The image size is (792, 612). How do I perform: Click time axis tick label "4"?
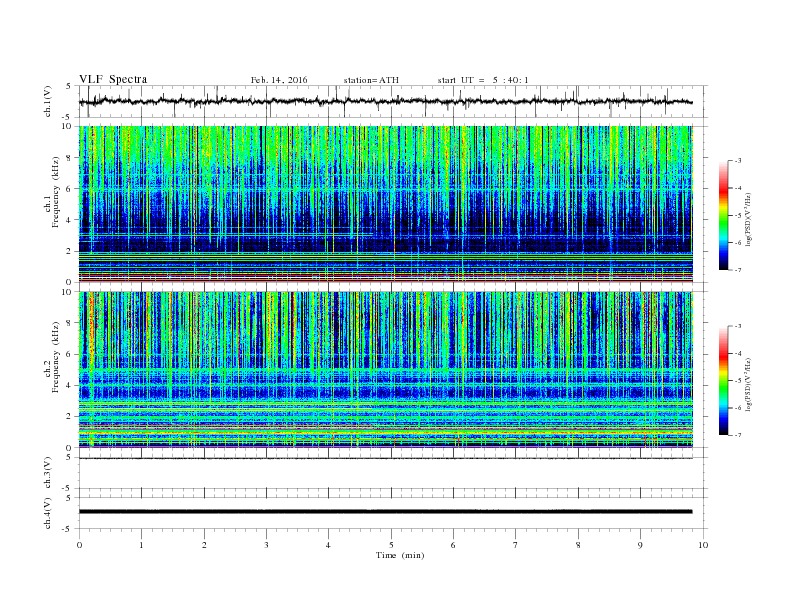click(x=328, y=545)
